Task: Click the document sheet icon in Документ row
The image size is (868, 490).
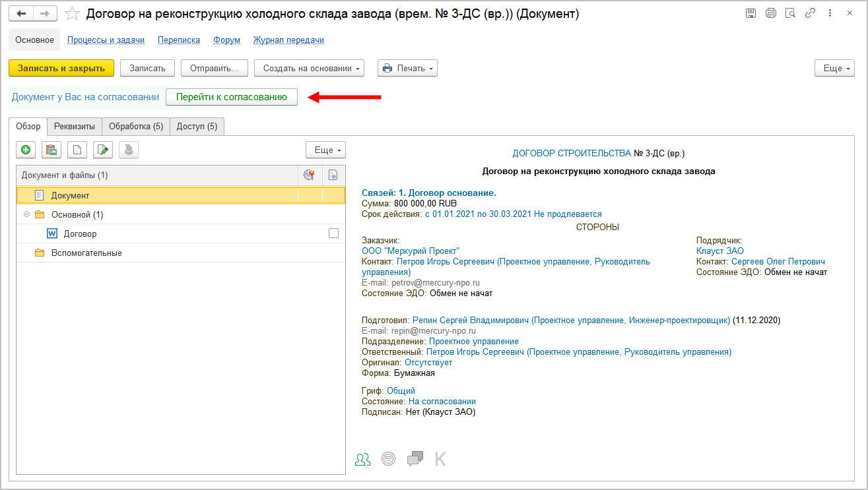Action: point(39,195)
